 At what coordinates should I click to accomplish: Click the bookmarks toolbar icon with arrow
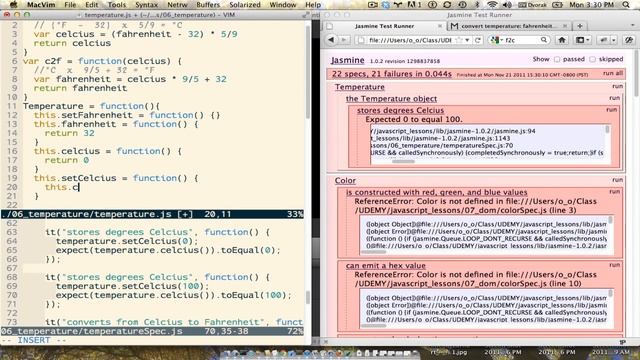tap(582, 40)
